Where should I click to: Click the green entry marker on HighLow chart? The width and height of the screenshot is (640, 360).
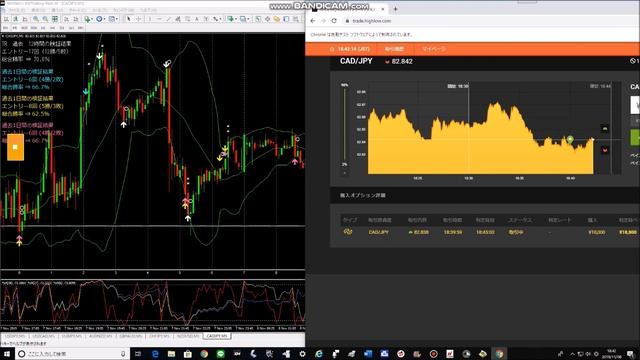point(570,140)
